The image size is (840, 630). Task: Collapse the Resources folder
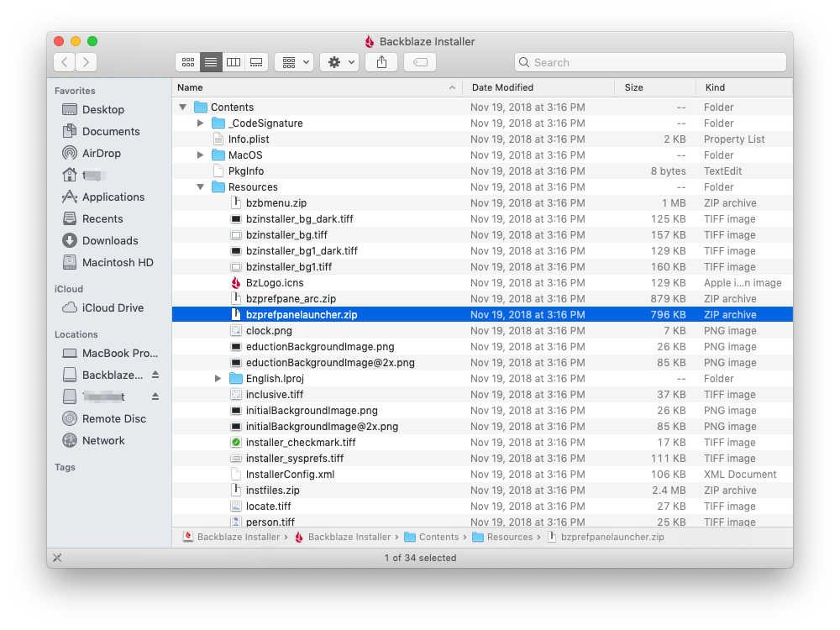201,187
